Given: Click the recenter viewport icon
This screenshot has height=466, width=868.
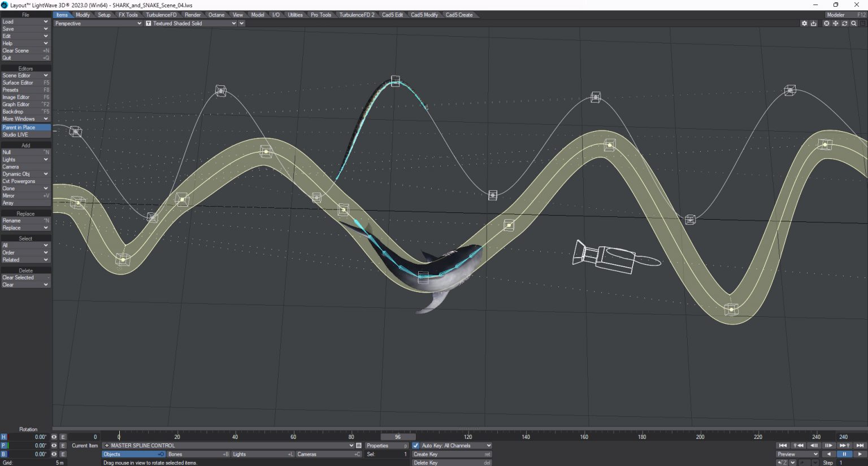Looking at the screenshot, I should tap(826, 23).
